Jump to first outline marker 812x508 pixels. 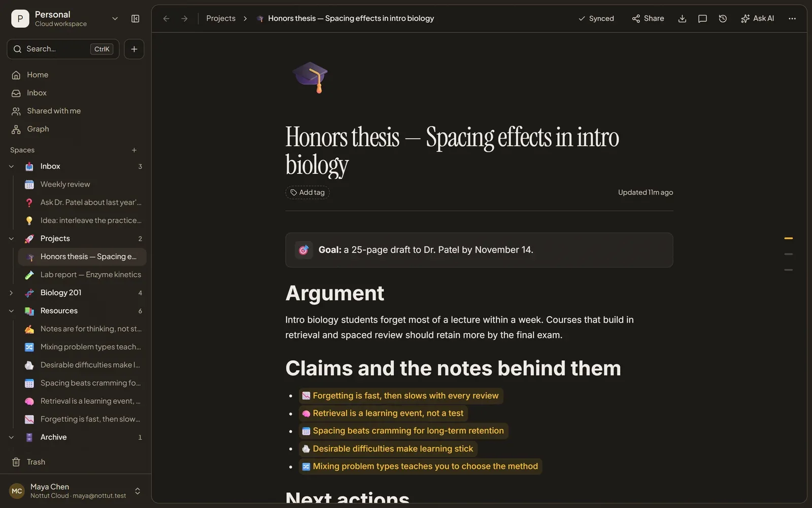(788, 238)
